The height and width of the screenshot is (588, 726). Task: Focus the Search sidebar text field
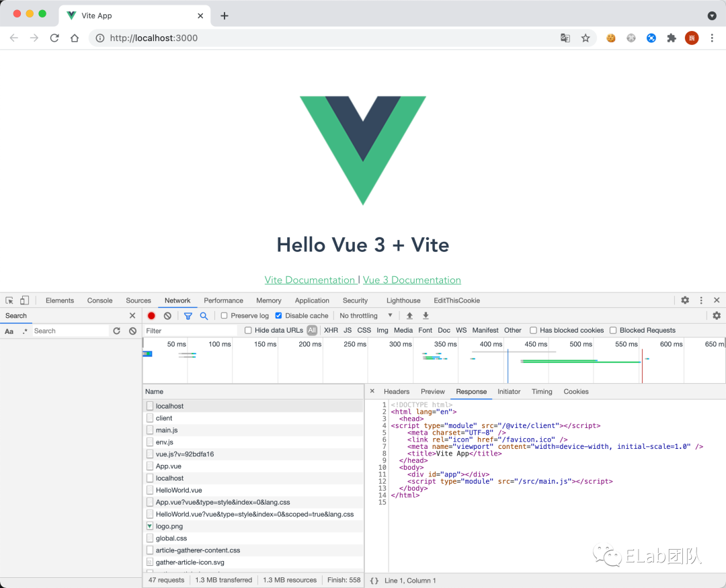coord(71,331)
